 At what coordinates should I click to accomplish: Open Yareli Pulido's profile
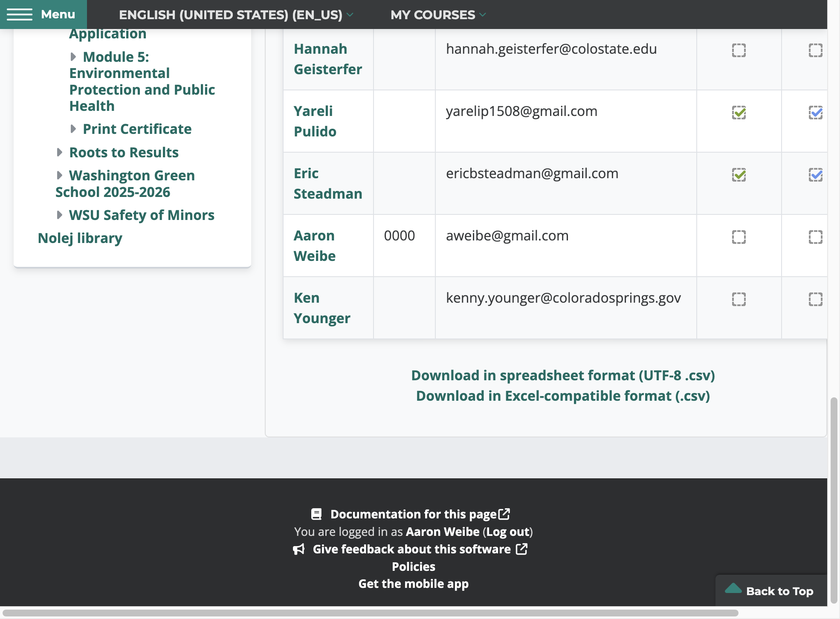315,121
